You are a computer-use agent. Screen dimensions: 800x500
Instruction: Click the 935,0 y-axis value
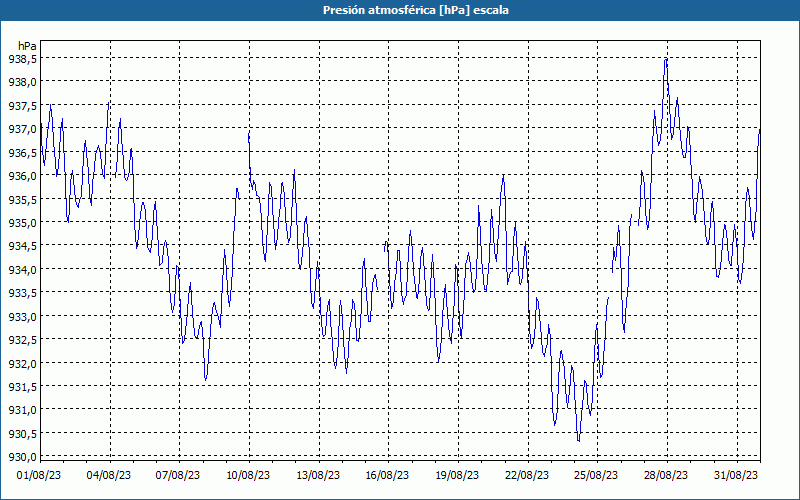23,223
